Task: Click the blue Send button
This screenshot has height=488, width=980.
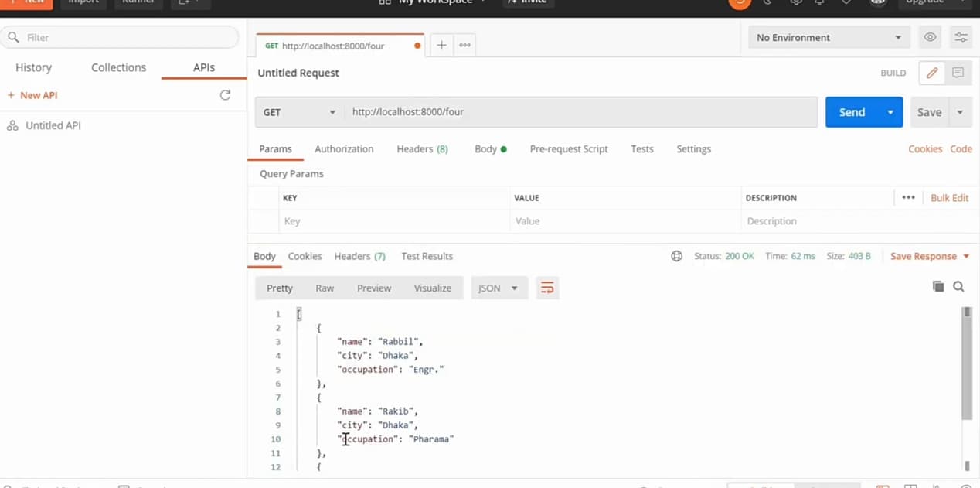Action: click(x=852, y=112)
